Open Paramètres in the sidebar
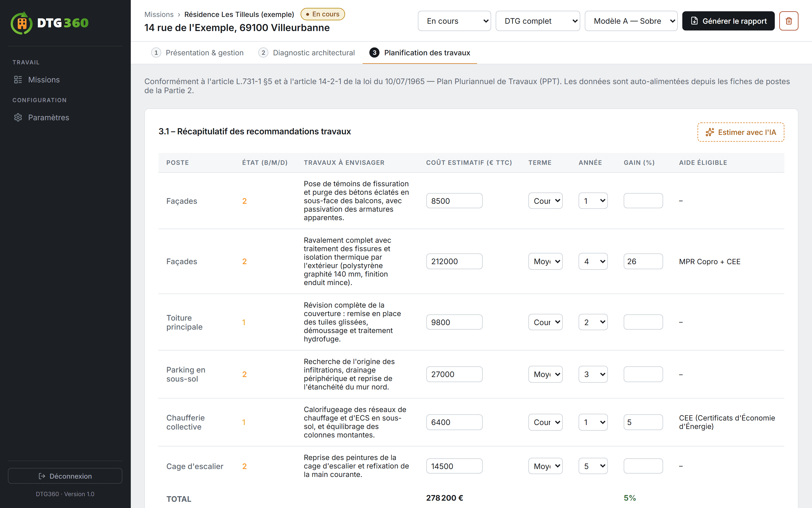This screenshot has height=508, width=812. pos(65,117)
